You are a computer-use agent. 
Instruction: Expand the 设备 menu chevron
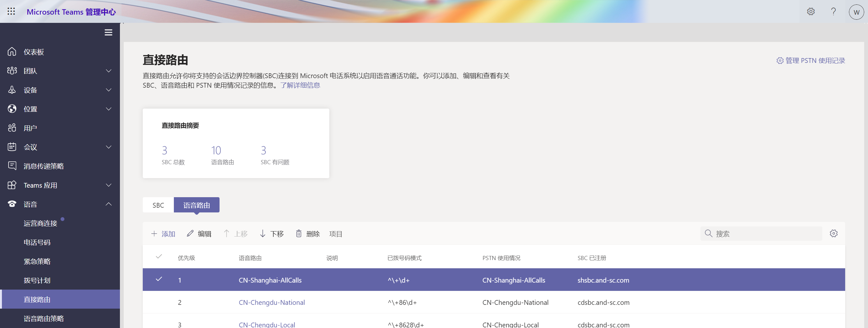click(x=109, y=90)
